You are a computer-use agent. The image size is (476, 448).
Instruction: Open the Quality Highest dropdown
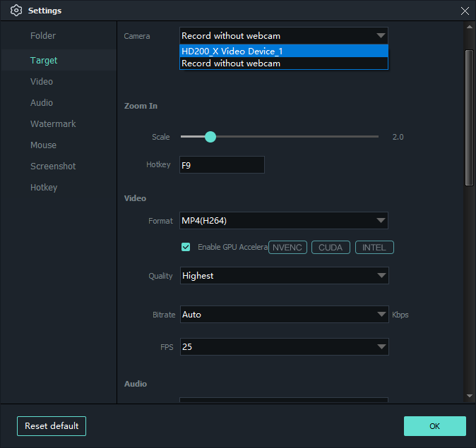pyautogui.click(x=284, y=276)
